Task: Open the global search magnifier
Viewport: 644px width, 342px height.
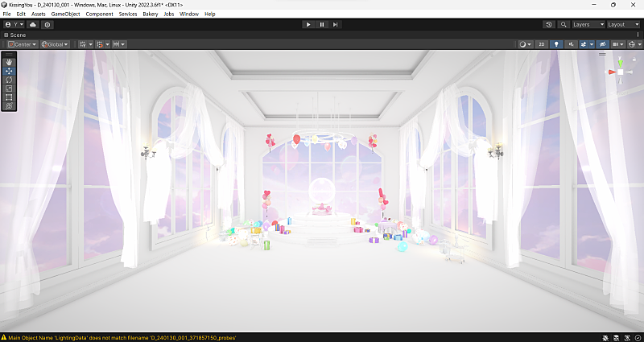Action: 563,24
